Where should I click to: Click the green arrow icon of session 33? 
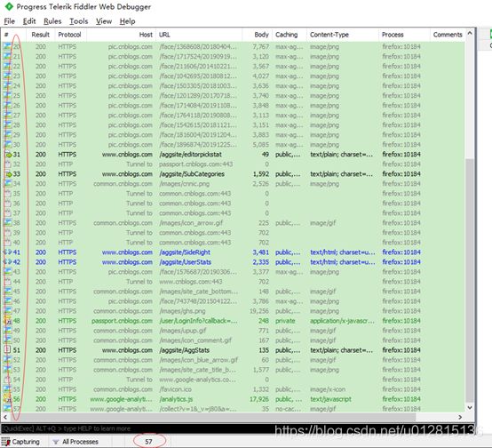[8, 174]
